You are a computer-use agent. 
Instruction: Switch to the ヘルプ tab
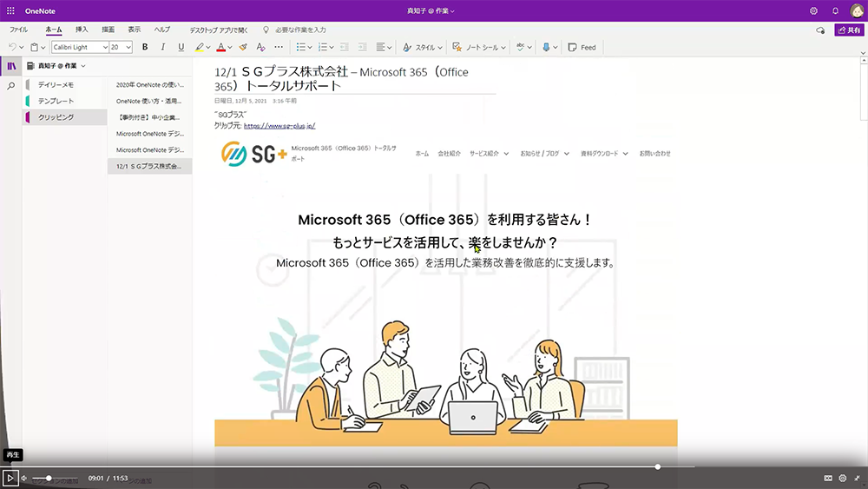(x=162, y=30)
